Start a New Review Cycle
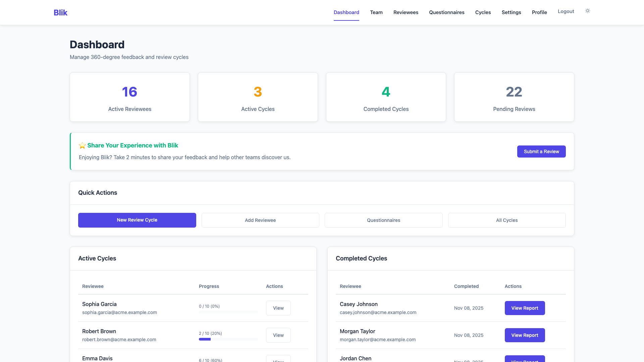This screenshot has height=362, width=644. point(137,220)
